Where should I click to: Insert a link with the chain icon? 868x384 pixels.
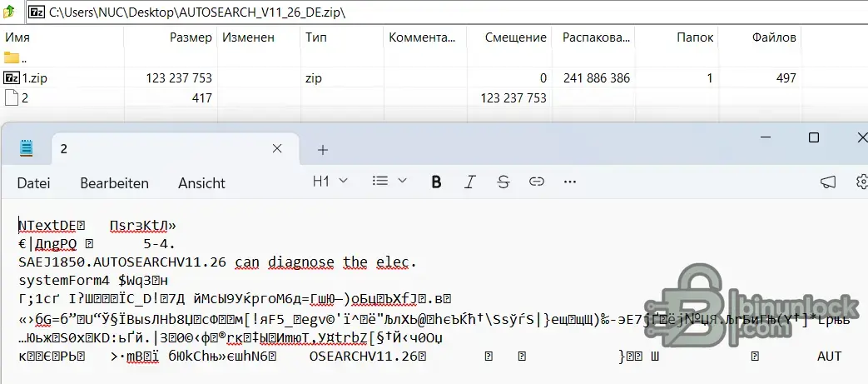pos(537,182)
